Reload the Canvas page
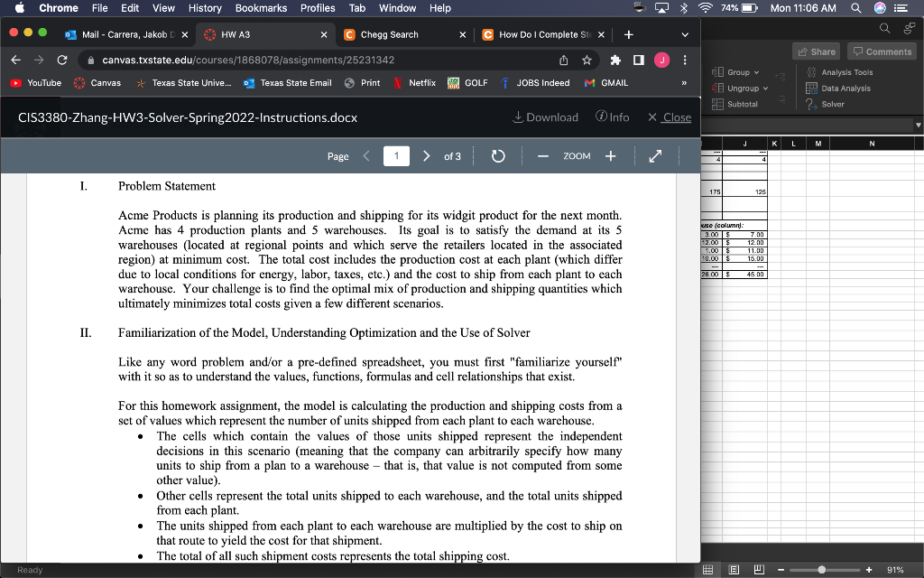 [x=62, y=60]
